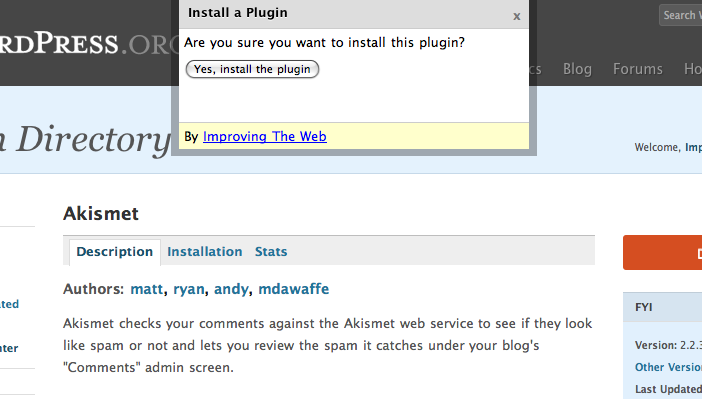Open author andy's profile link

click(x=231, y=289)
